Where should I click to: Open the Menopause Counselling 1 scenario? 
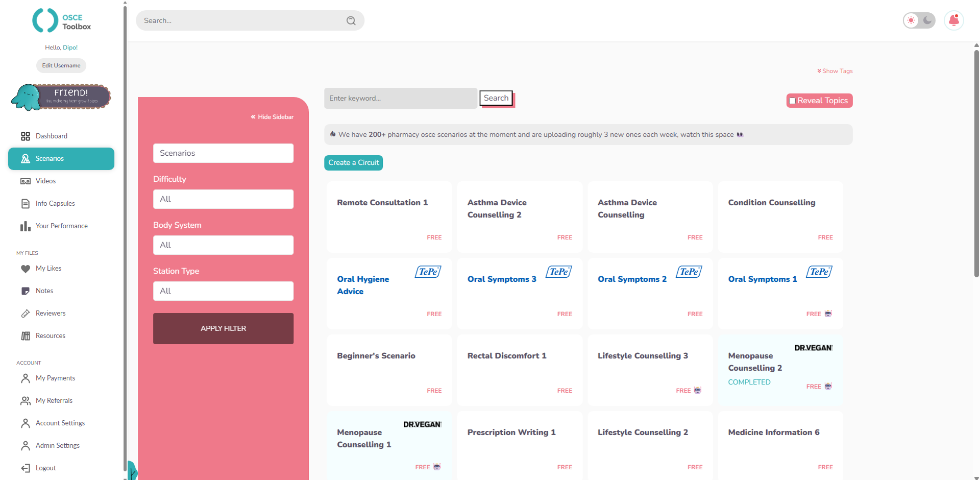point(389,446)
